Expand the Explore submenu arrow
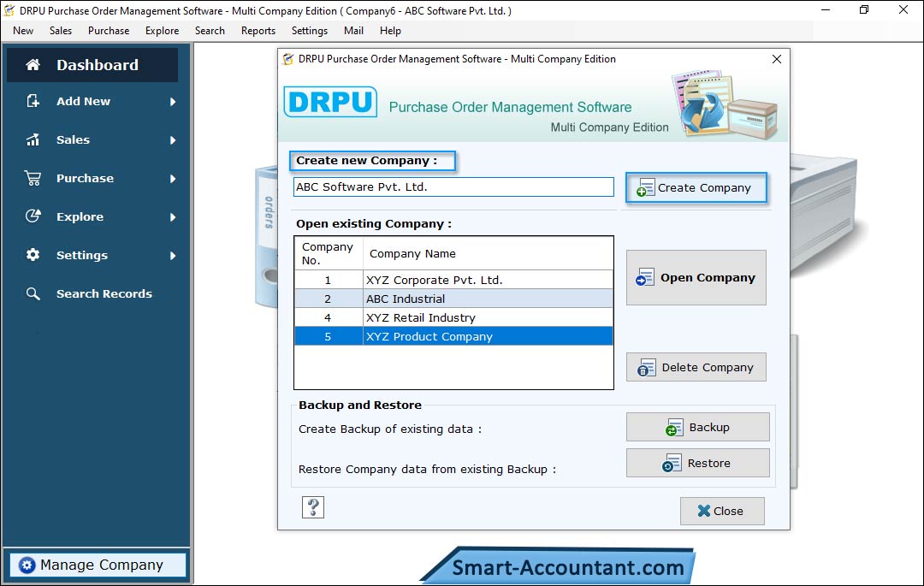The image size is (924, 586). click(173, 217)
